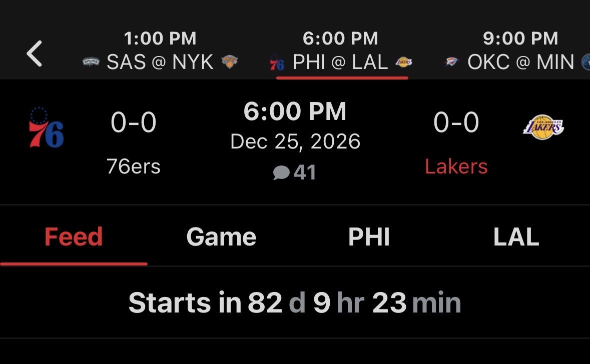
Task: Tap the small Lakers logo in game strip
Action: point(404,62)
